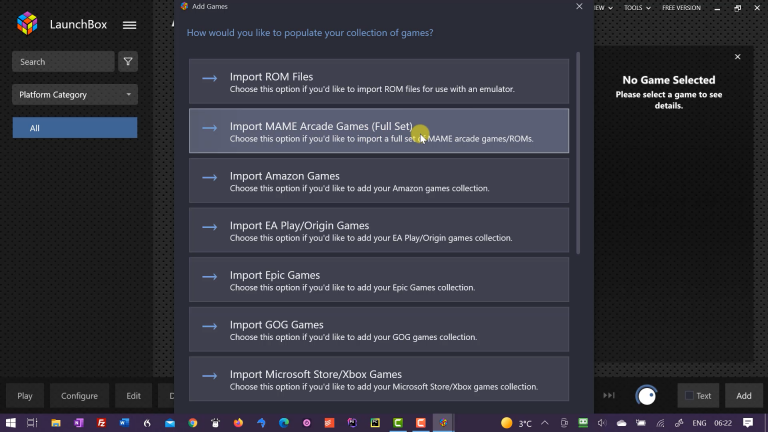
Task: Click the Add Games dialog scrollbar
Action: pos(578,153)
